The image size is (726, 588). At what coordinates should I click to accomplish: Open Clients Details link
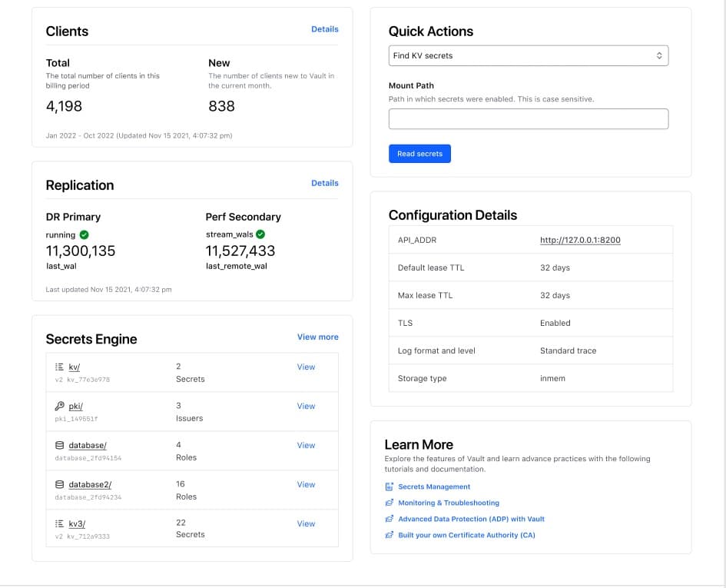coord(324,29)
